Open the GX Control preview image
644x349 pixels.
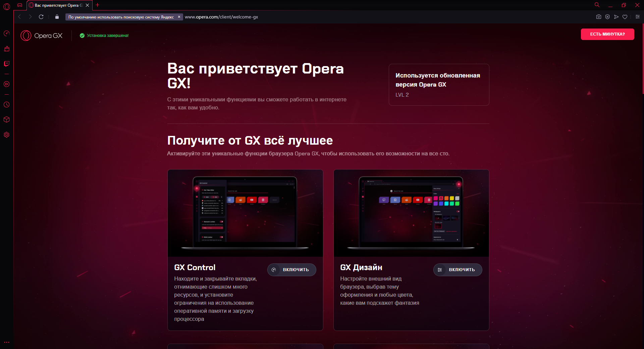(x=245, y=213)
